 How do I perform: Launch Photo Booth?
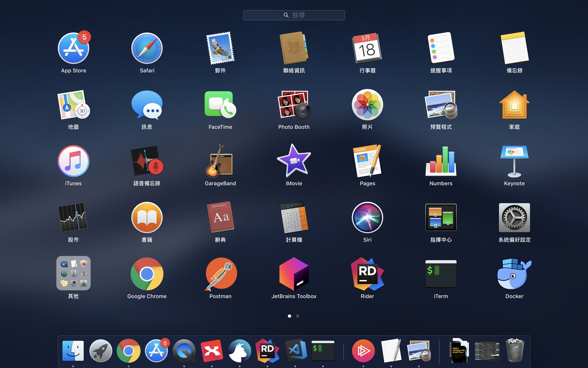point(294,105)
